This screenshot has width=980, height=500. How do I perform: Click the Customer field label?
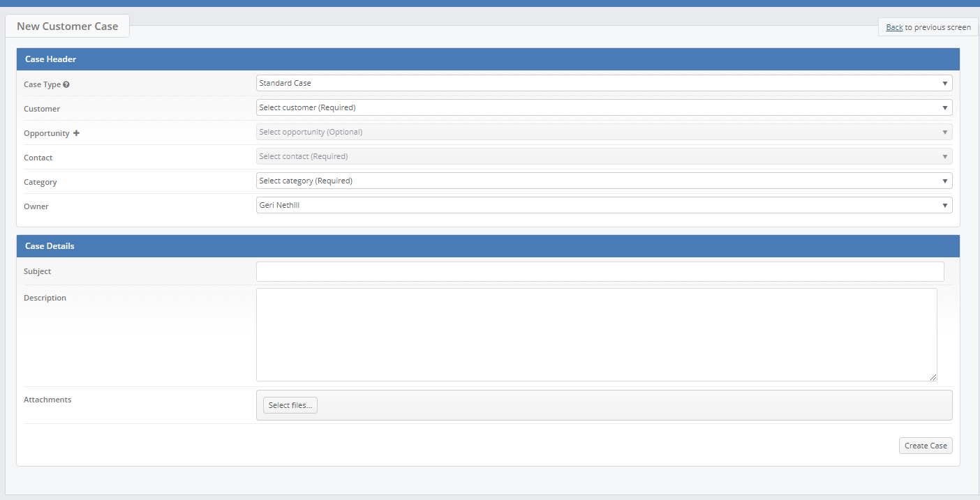point(42,109)
